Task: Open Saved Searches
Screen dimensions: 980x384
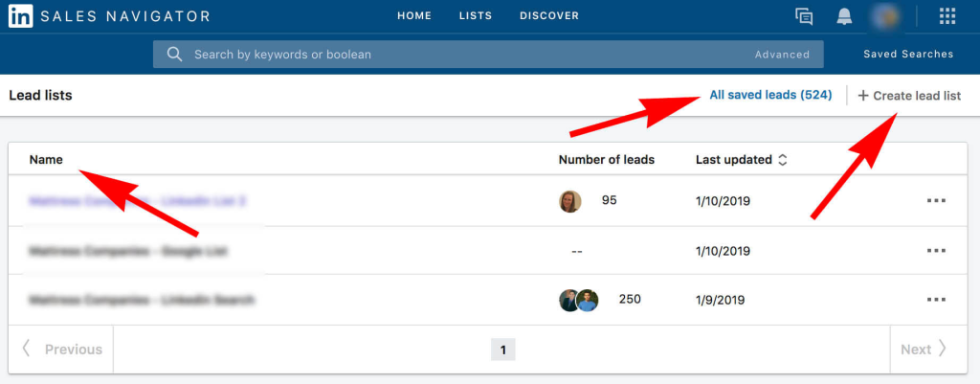Action: [908, 55]
